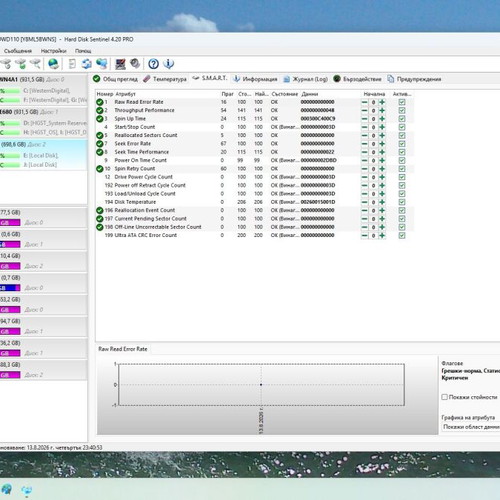Click green status icon of Spin Up Time
The width and height of the screenshot is (500, 500).
point(99,119)
